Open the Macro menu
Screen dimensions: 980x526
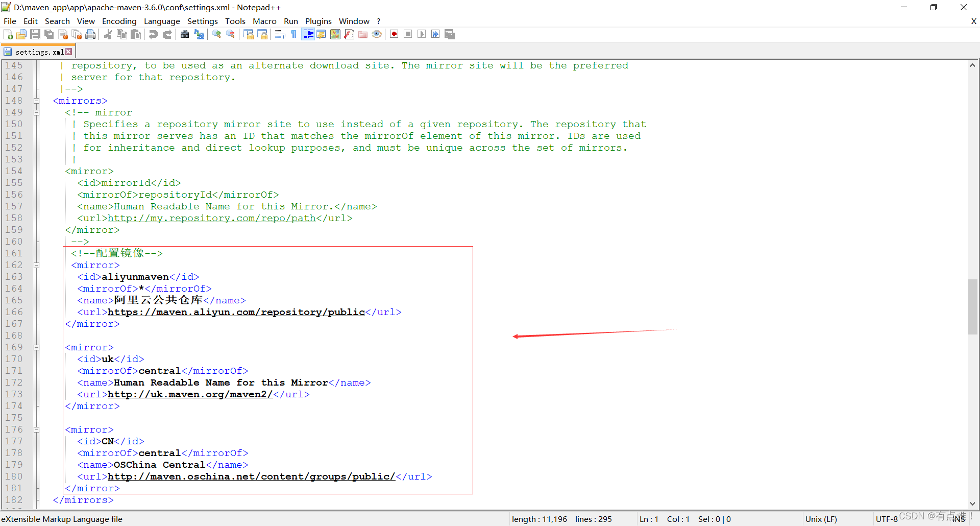point(264,21)
